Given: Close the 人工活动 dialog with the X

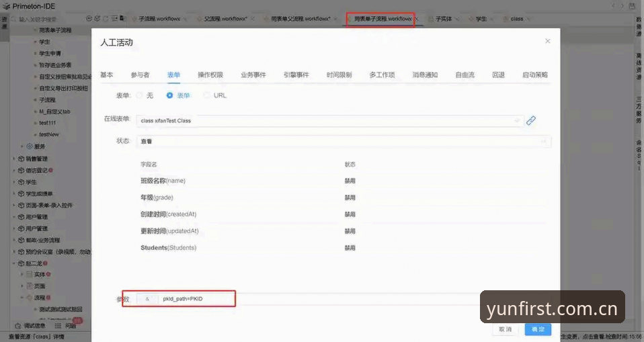Looking at the screenshot, I should click(x=547, y=41).
